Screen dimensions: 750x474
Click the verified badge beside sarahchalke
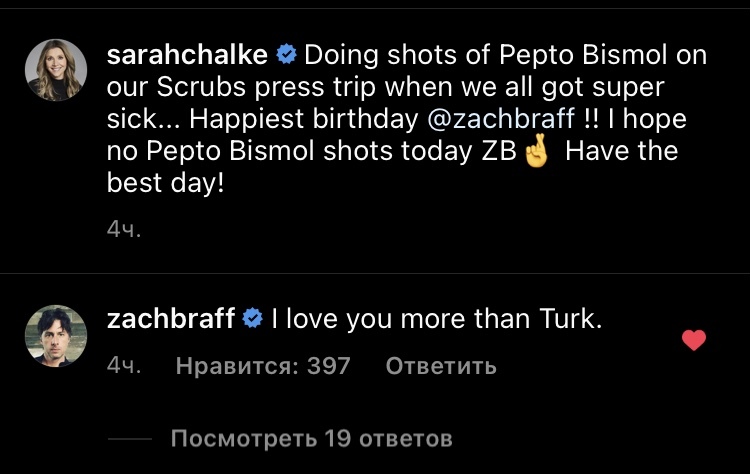(285, 55)
